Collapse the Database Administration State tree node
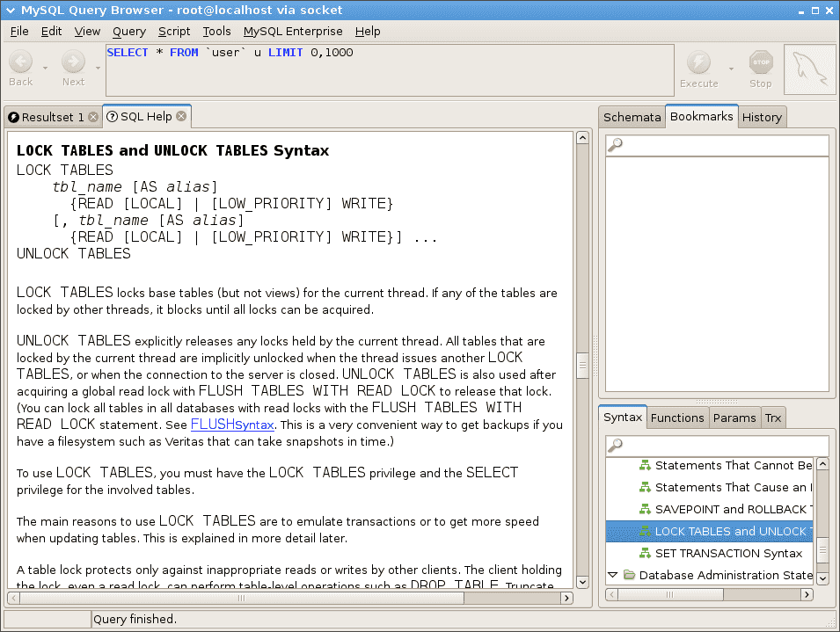The width and height of the screenshot is (840, 632). 613,575
